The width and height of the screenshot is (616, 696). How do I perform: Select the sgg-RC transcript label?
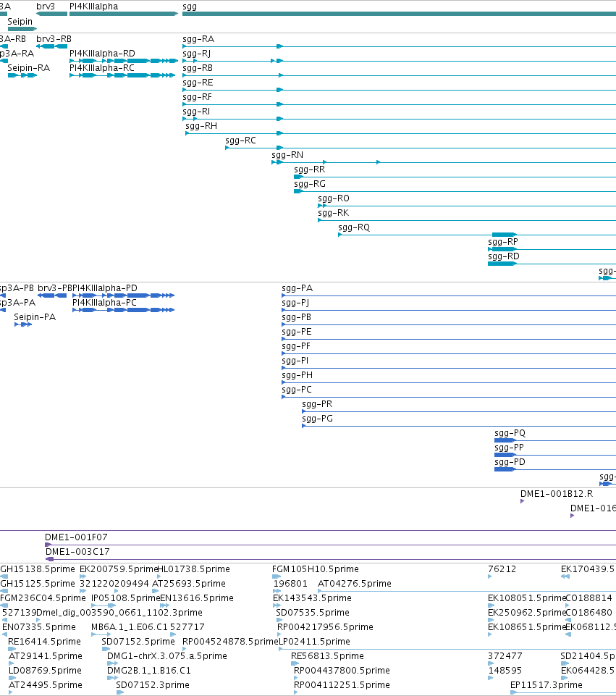[240, 141]
